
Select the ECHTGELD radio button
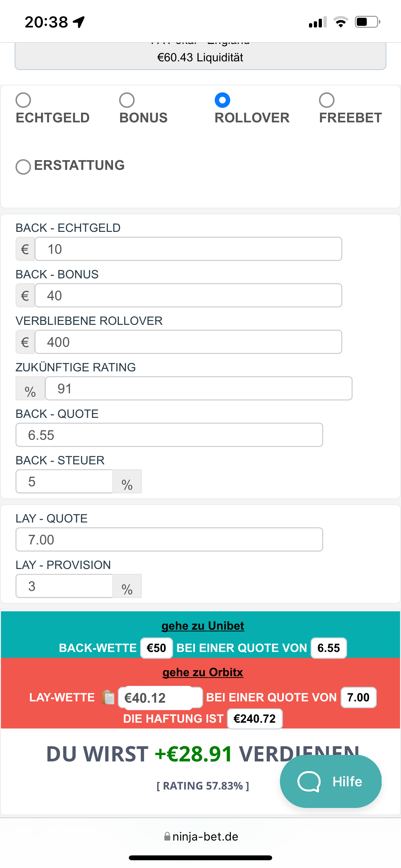pyautogui.click(x=23, y=100)
